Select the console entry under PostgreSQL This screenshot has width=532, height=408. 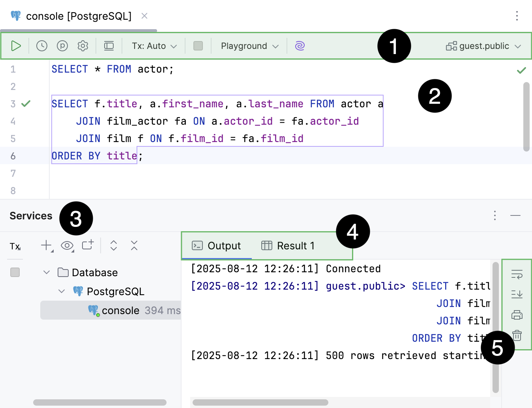point(121,310)
